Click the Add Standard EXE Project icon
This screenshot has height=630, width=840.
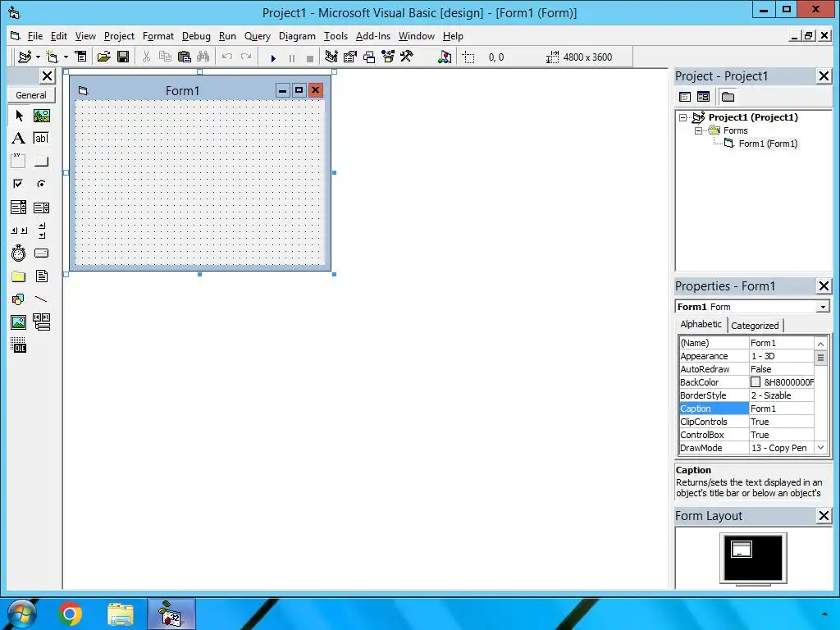coord(25,57)
